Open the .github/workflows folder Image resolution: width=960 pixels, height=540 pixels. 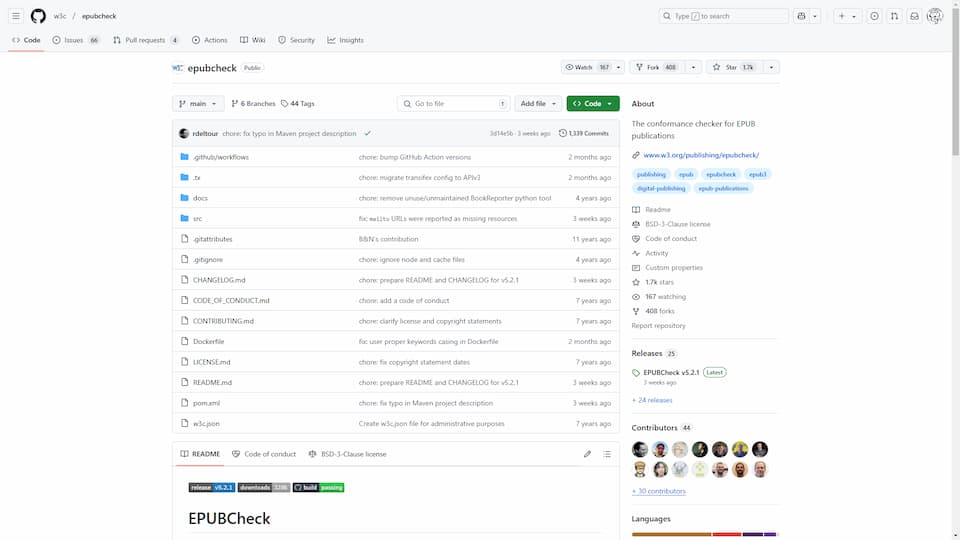221,157
